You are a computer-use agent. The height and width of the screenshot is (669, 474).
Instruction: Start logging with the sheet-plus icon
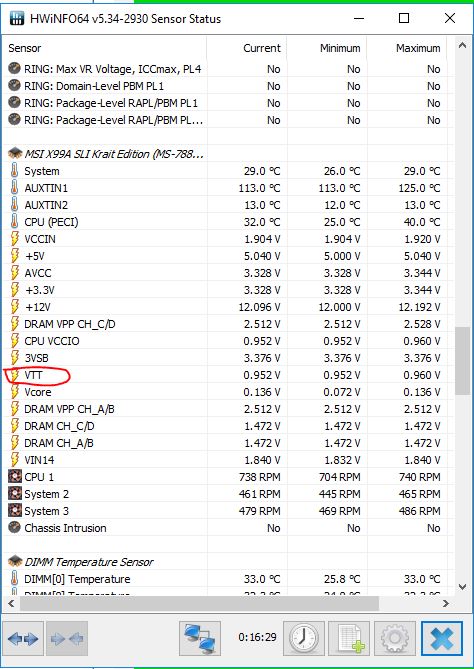point(349,638)
